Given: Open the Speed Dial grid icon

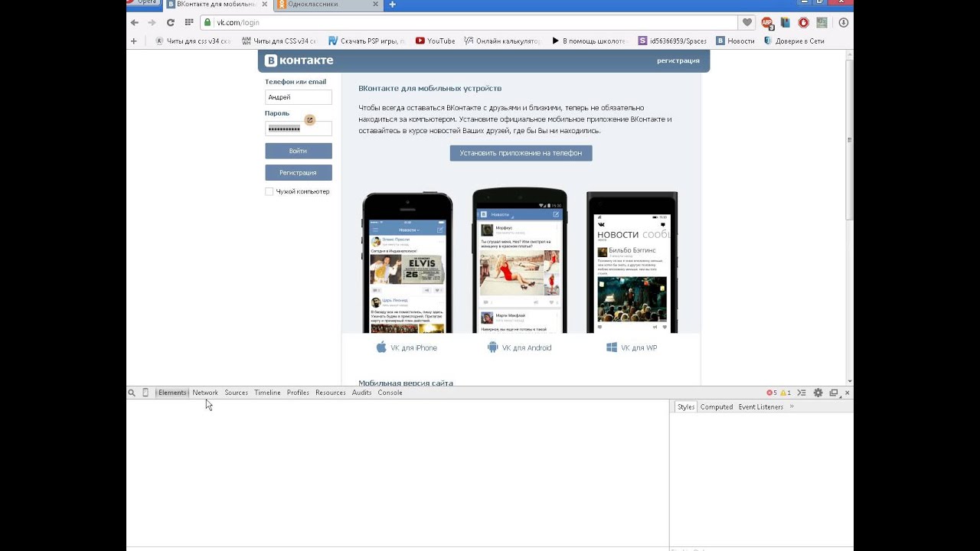Looking at the screenshot, I should click(189, 22).
